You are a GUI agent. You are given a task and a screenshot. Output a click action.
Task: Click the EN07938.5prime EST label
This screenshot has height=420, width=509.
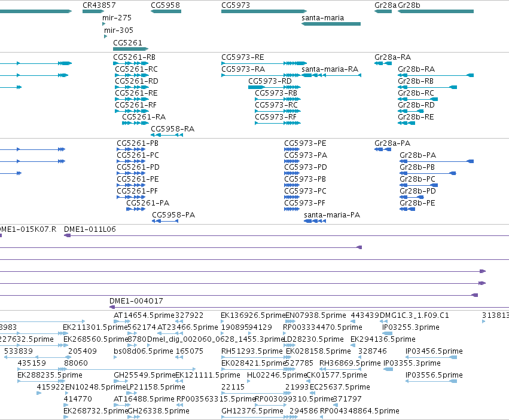(316, 315)
